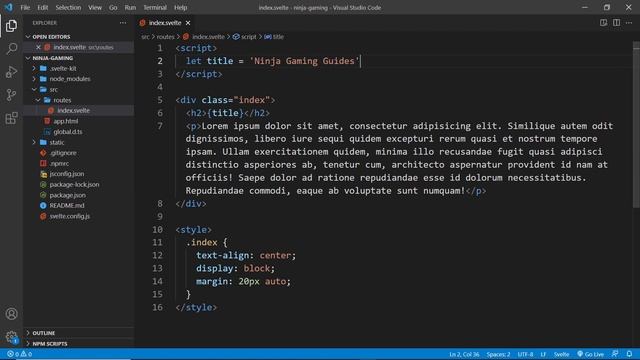Image resolution: width=640 pixels, height=360 pixels.
Task: Open Run and Debug view
Action: click(11, 72)
